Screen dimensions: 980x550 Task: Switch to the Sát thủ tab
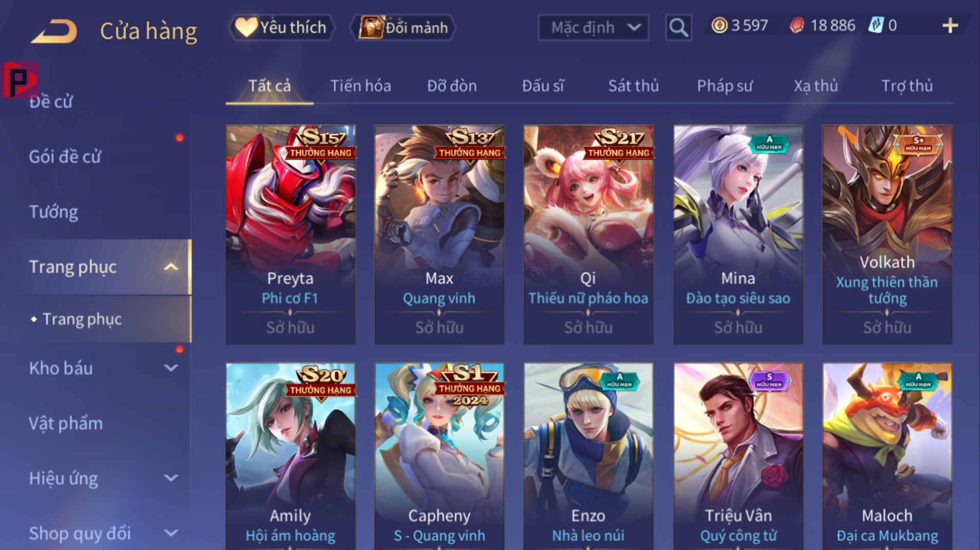pos(634,86)
